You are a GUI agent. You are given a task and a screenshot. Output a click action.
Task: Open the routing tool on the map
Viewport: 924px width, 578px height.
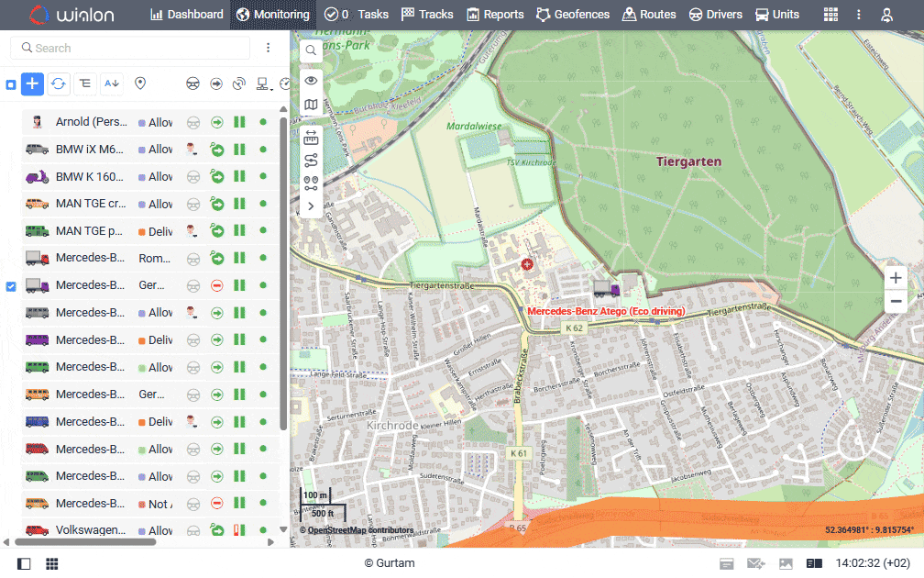[x=312, y=160]
